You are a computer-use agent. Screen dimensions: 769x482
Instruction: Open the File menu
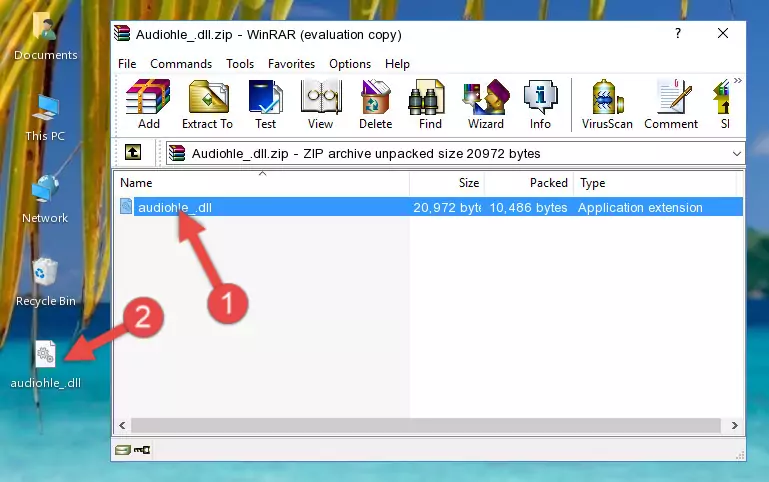[127, 64]
